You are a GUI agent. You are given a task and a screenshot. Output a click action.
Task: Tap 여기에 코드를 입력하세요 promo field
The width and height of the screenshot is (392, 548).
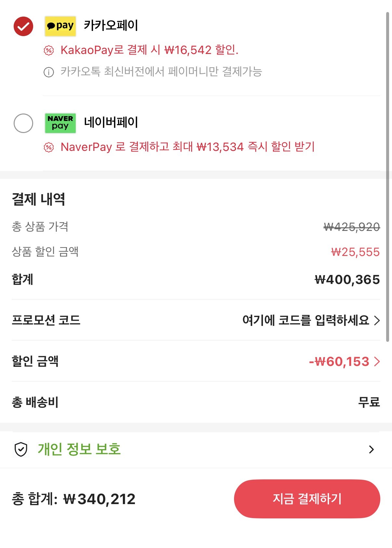coord(306,321)
